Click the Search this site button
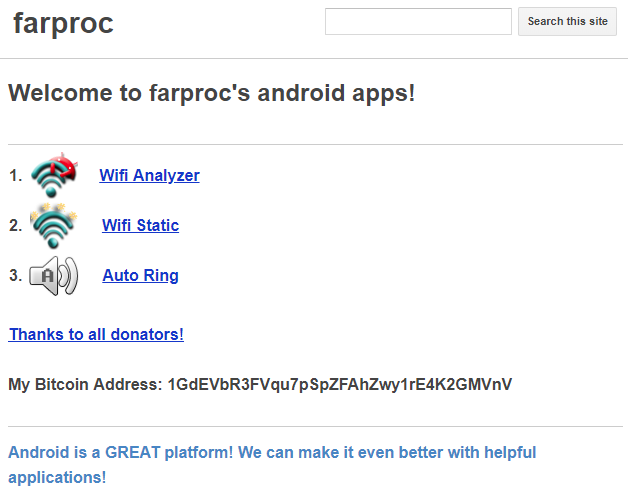Viewport: 628px width, 498px height. [567, 21]
